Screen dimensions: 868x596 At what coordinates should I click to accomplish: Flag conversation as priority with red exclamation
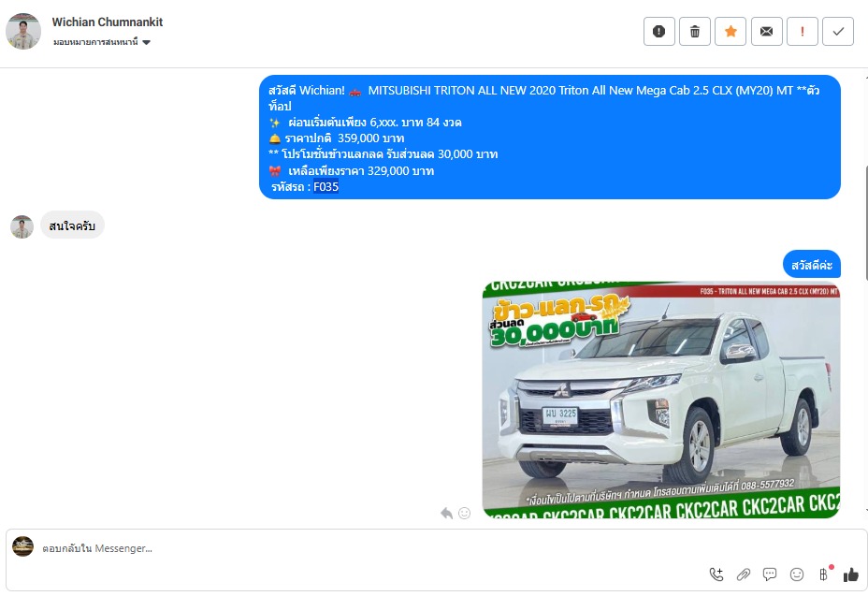coord(803,32)
